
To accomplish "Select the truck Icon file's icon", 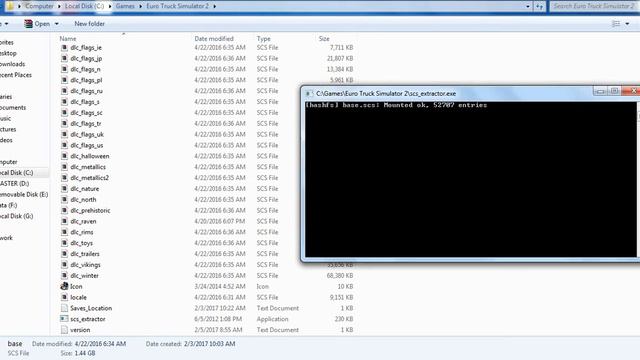I will [64, 286].
